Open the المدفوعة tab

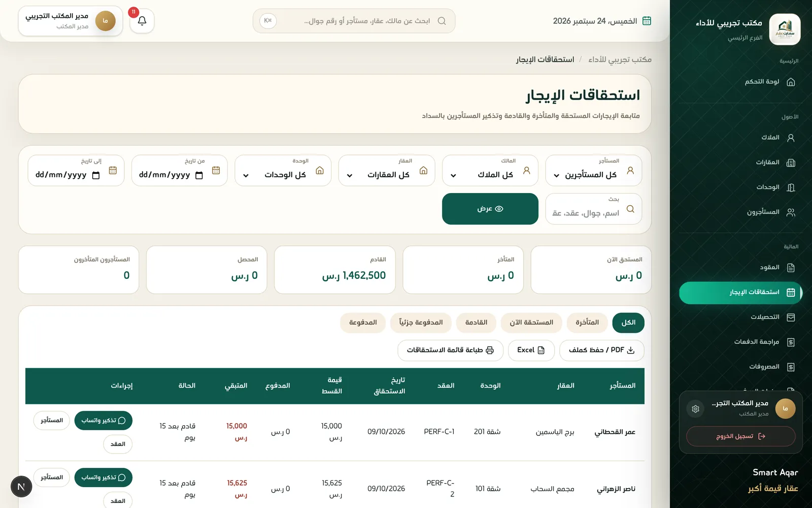pyautogui.click(x=363, y=323)
